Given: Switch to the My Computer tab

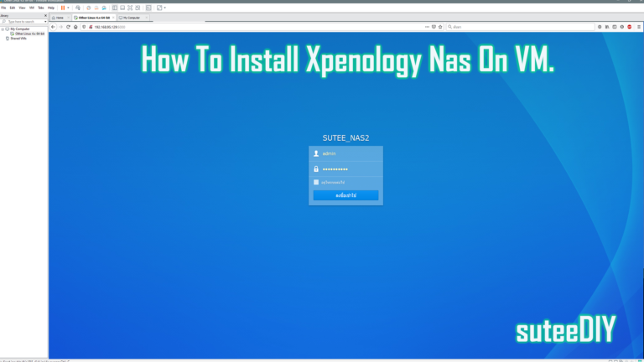Looking at the screenshot, I should point(132,18).
